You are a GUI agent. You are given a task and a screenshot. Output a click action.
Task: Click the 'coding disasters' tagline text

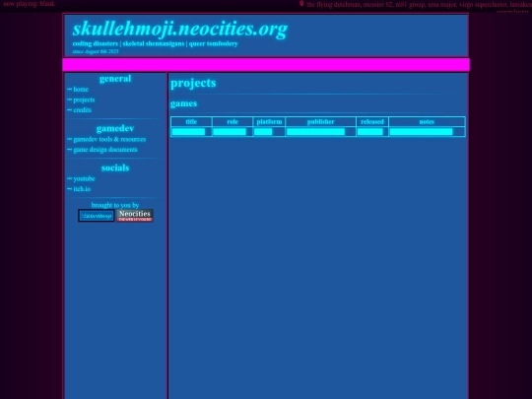tap(96, 43)
